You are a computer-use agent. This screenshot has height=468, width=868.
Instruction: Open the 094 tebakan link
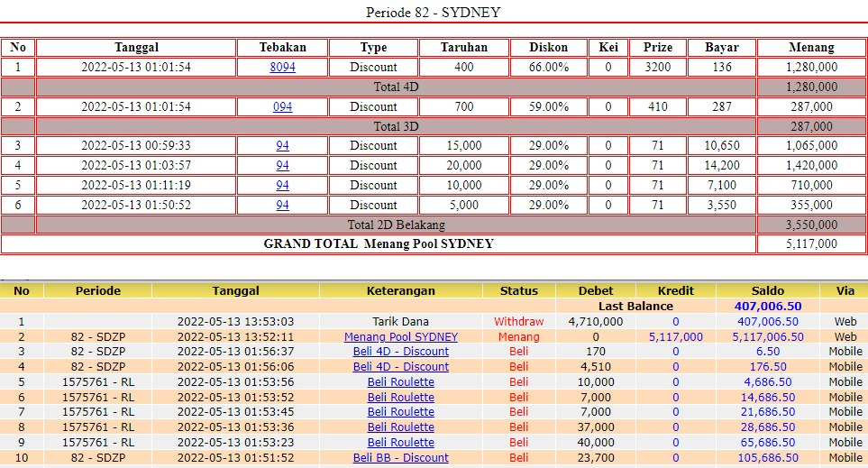click(282, 107)
